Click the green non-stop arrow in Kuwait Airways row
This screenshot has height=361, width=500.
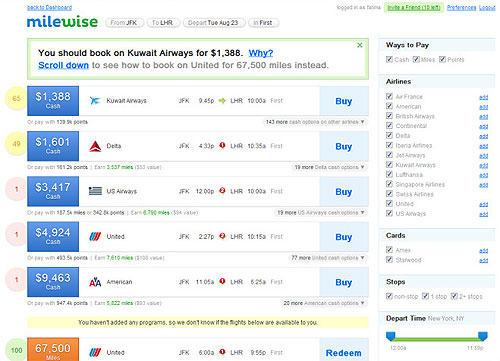[x=222, y=101]
